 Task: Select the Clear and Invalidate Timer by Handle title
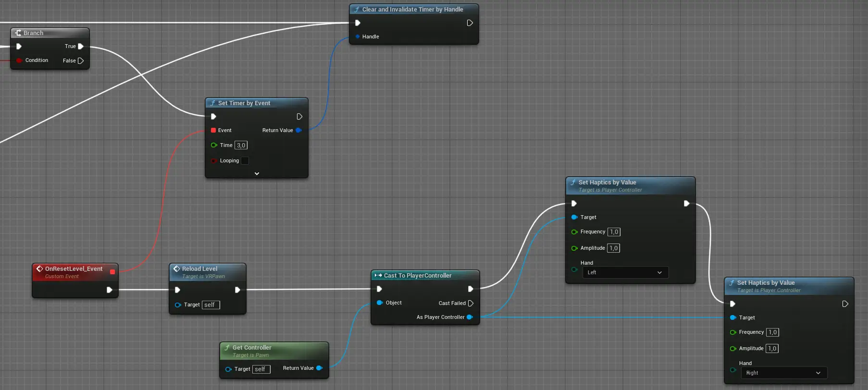tap(412, 10)
